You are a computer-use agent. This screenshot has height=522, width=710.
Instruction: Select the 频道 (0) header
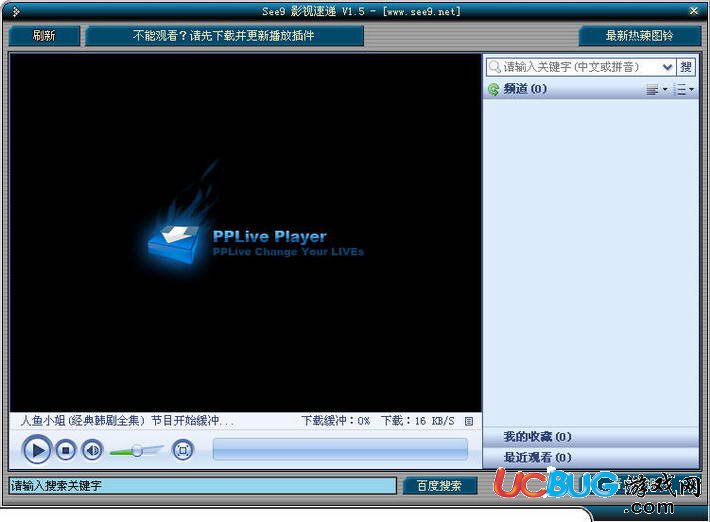click(525, 89)
